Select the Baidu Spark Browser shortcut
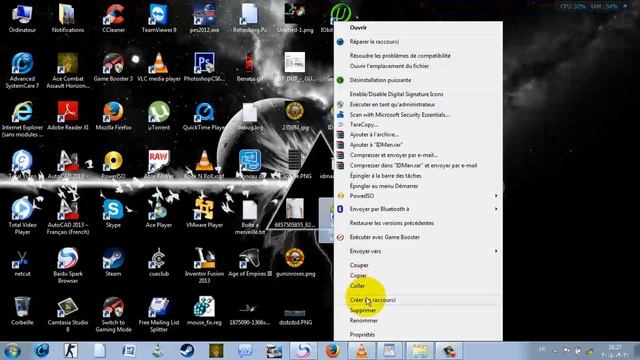The image size is (640, 360). [x=68, y=266]
